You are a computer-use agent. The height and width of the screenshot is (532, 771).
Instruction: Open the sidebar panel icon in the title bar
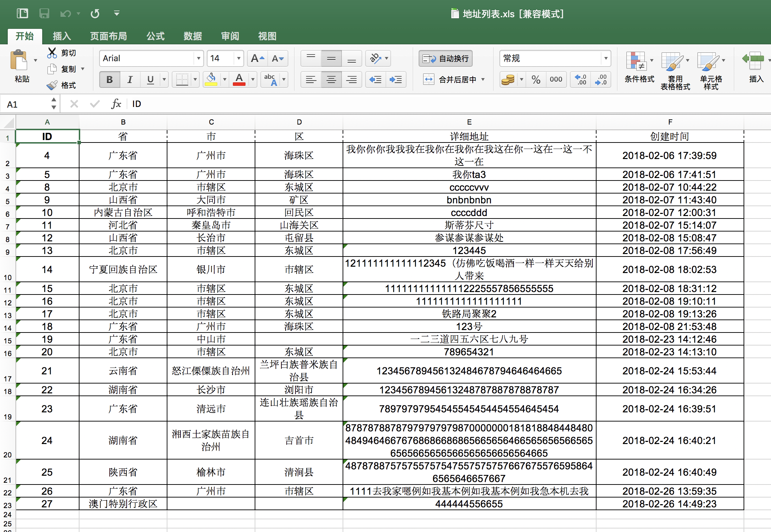click(23, 13)
